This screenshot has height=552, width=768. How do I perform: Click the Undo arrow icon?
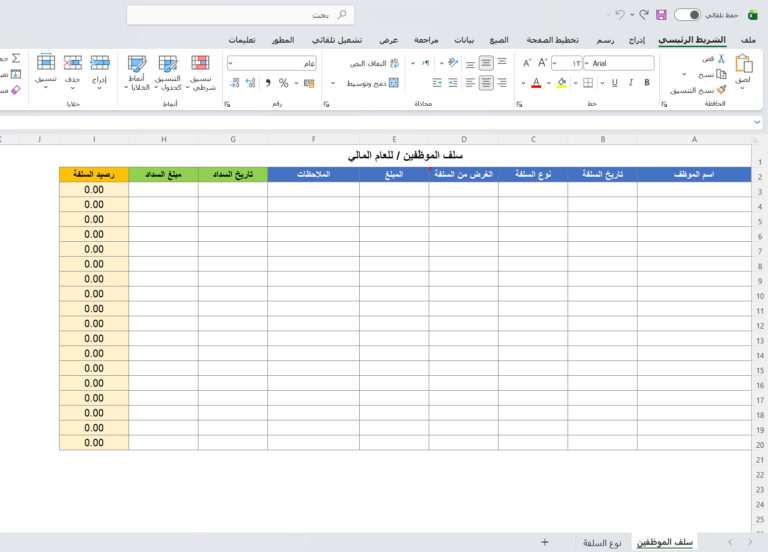pyautogui.click(x=621, y=15)
